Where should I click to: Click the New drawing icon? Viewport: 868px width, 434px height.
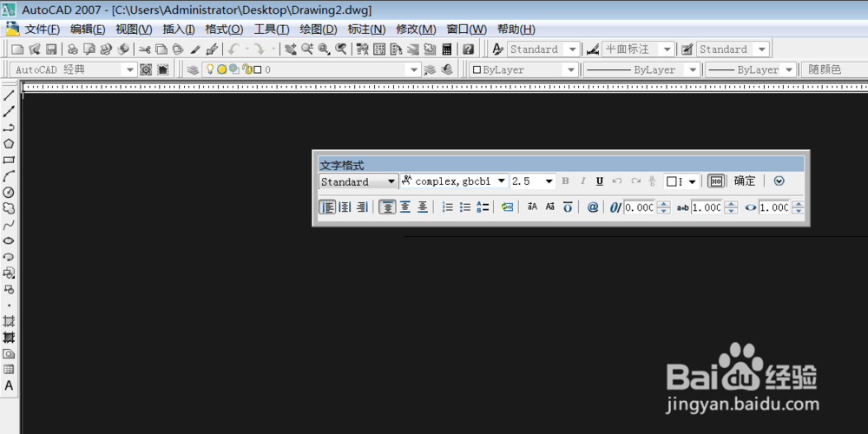17,49
